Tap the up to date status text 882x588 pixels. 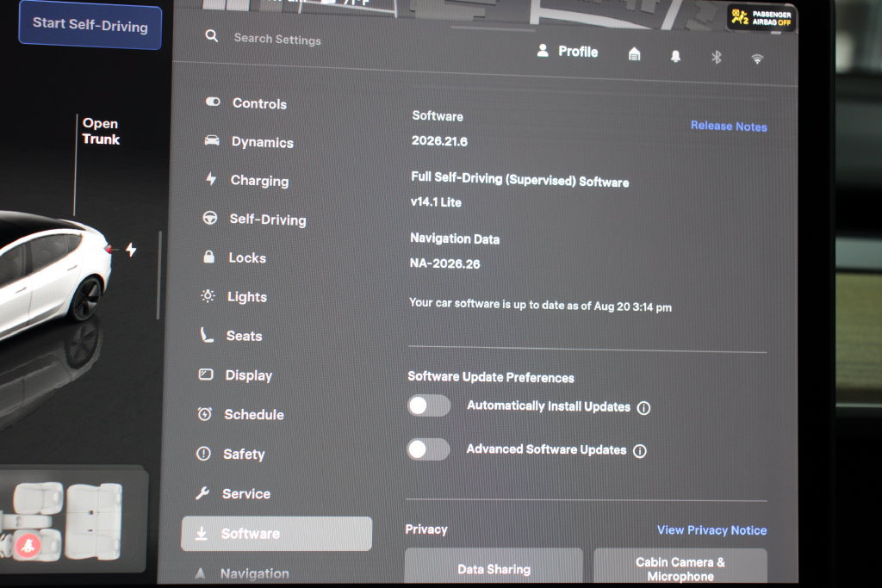pyautogui.click(x=540, y=305)
